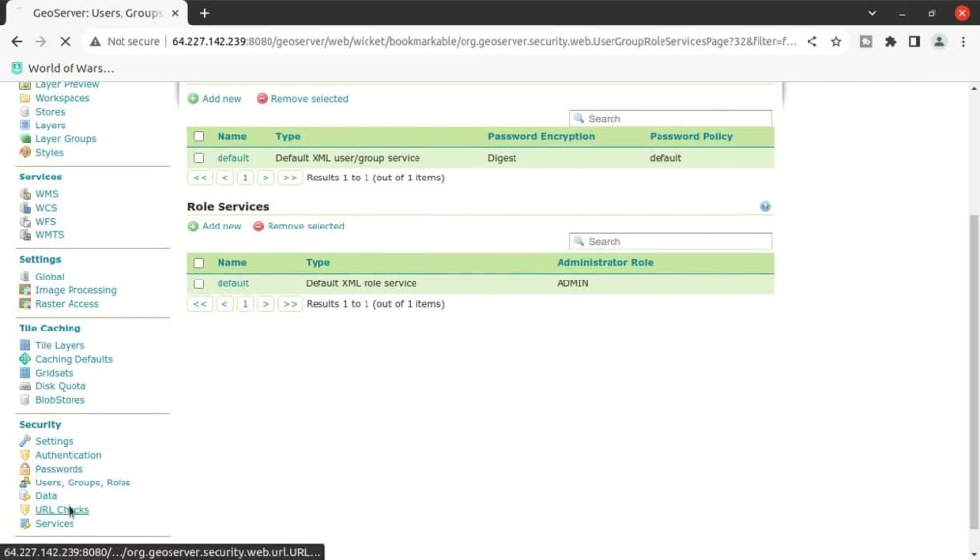This screenshot has width=980, height=560.
Task: Open WMTS service settings
Action: click(49, 235)
